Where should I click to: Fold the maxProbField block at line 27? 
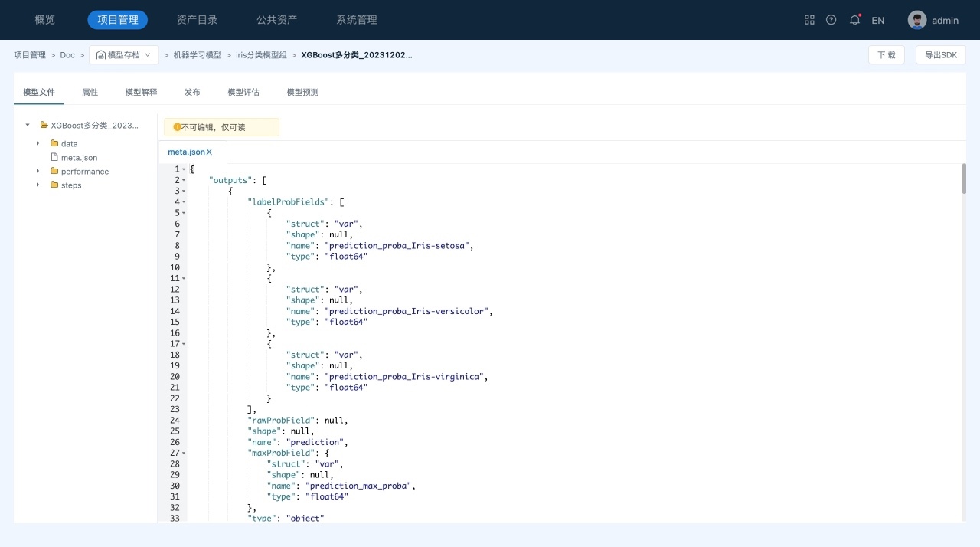(184, 454)
